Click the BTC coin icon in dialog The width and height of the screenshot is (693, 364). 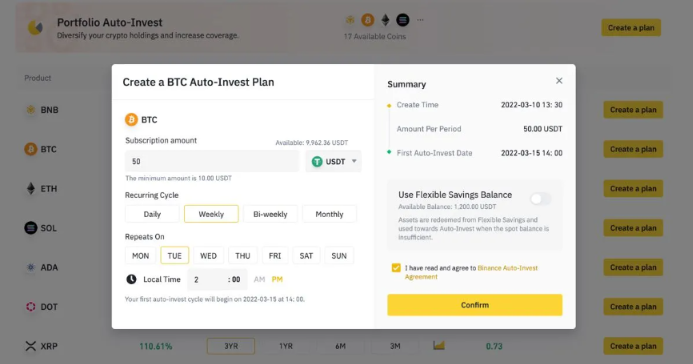tap(131, 120)
